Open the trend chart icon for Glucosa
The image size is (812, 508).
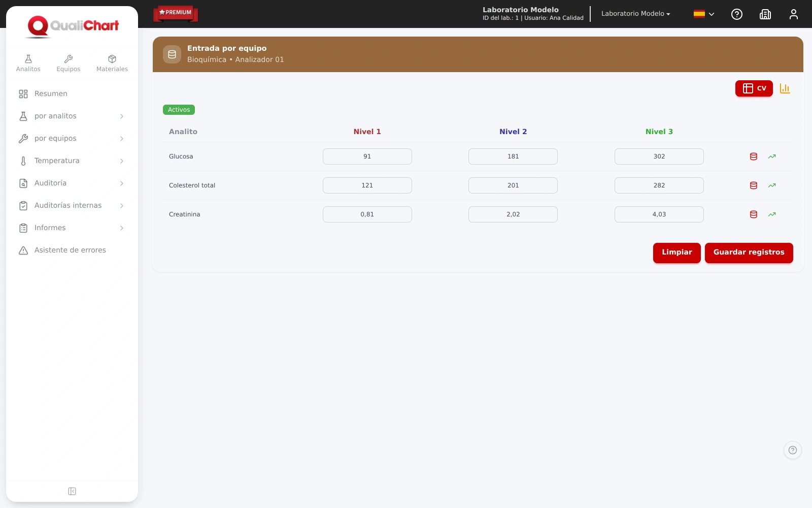tap(772, 156)
